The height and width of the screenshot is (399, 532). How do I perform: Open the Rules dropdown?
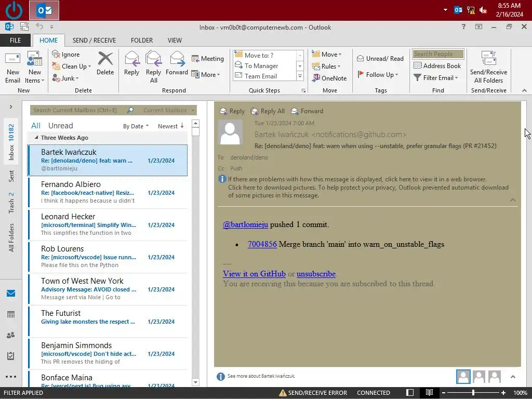[x=326, y=66]
